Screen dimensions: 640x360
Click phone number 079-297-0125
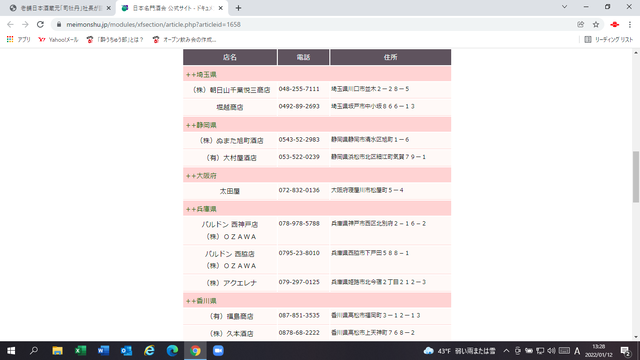[299, 282]
